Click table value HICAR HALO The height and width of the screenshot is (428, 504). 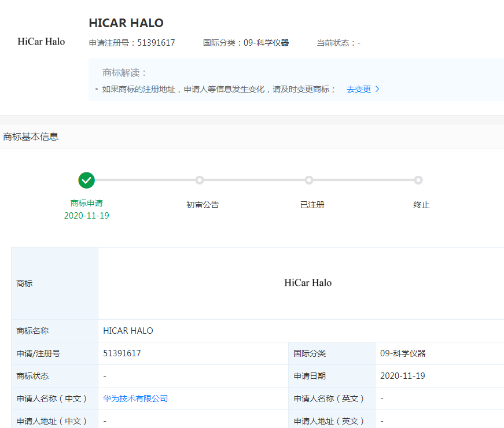[x=128, y=331]
